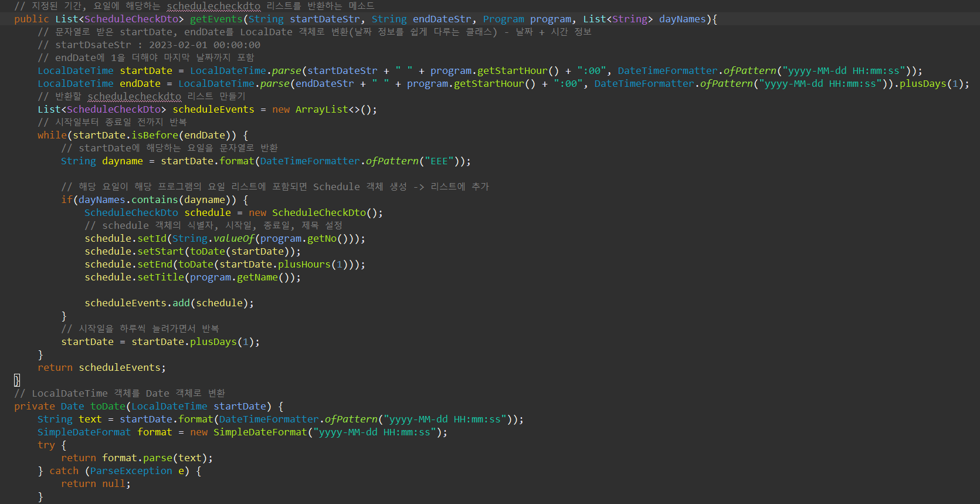Click the 'private' keyword of toDate

35,407
